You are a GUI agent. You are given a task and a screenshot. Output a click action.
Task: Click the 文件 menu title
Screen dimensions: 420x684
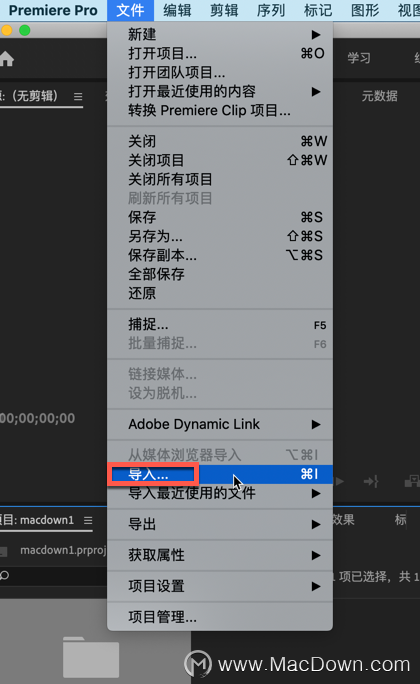click(x=130, y=10)
